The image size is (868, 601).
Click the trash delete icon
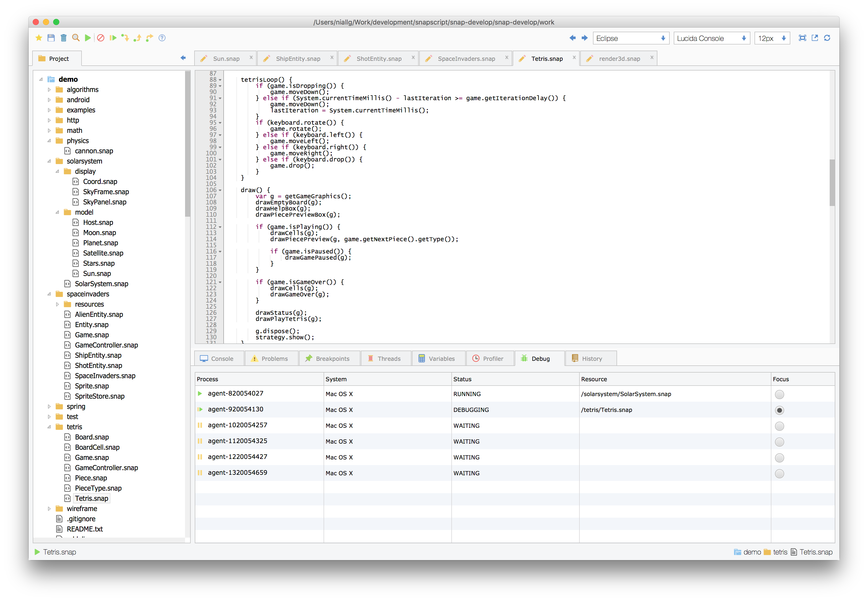tap(64, 38)
